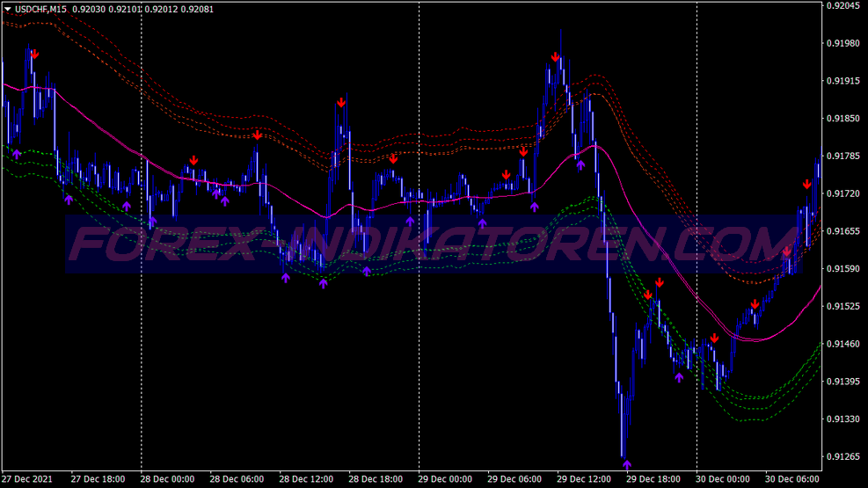This screenshot has width=868, height=488.
Task: Click the 28 Dec 00:00 vertical period separator
Action: [x=142, y=237]
